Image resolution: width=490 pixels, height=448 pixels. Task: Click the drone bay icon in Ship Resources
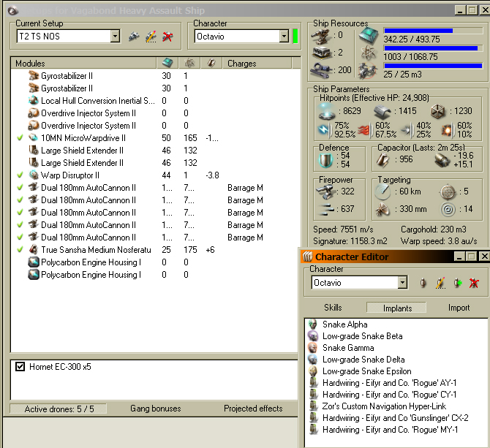coord(369,71)
